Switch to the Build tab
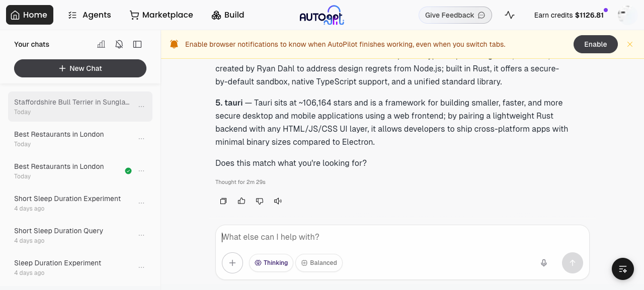This screenshot has width=644, height=290. pyautogui.click(x=228, y=15)
